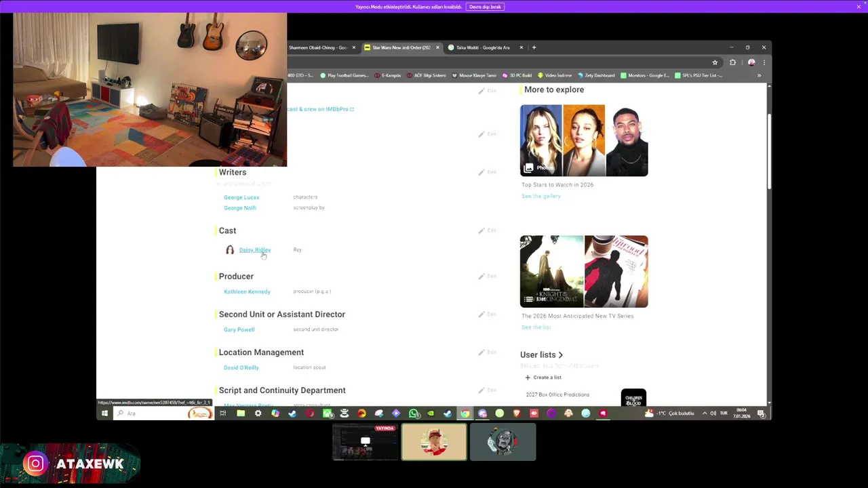Viewport: 868px width, 488px height.
Task: Open the 2027 Box Office Predictions list
Action: coord(557,394)
